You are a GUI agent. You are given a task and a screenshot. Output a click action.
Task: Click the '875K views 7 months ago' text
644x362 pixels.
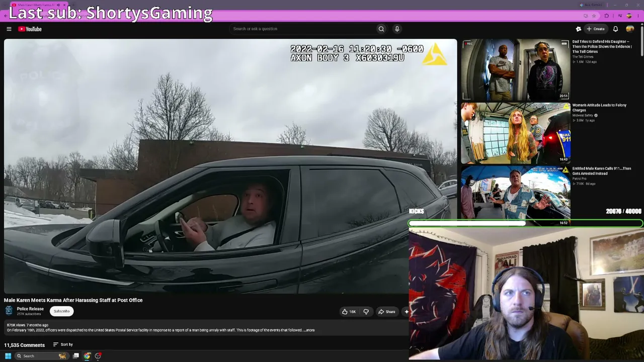28,325
